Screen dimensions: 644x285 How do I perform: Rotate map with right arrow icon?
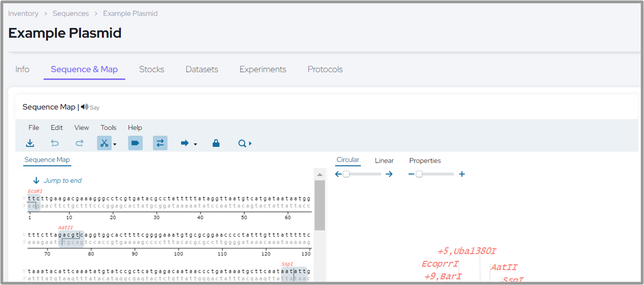pos(389,174)
